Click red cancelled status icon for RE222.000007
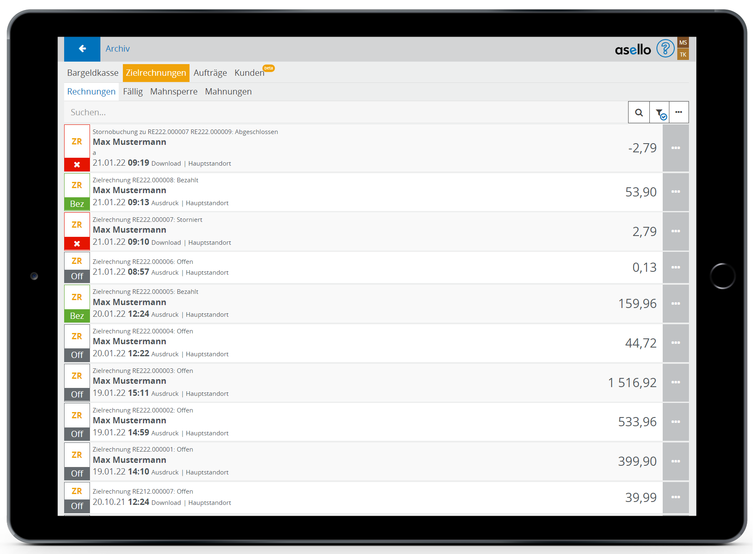Viewport: 756px width, 554px height. pos(77,243)
